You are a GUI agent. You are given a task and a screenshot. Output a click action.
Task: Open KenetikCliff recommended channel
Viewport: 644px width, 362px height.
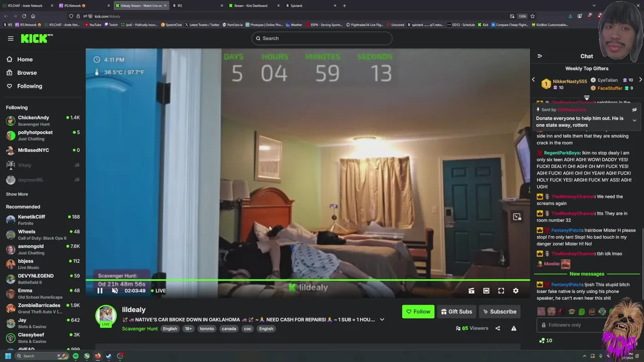(x=43, y=220)
